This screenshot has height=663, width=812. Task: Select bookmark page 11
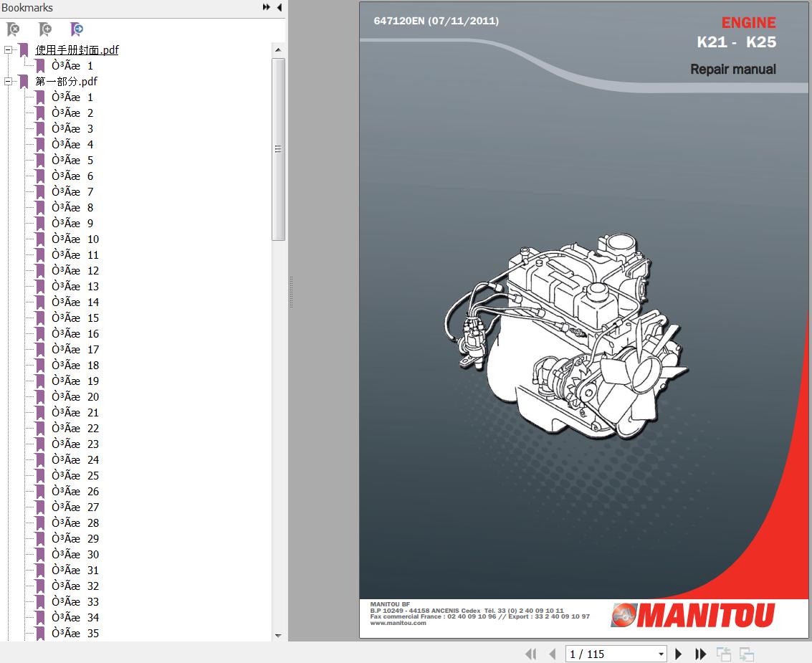pyautogui.click(x=75, y=255)
